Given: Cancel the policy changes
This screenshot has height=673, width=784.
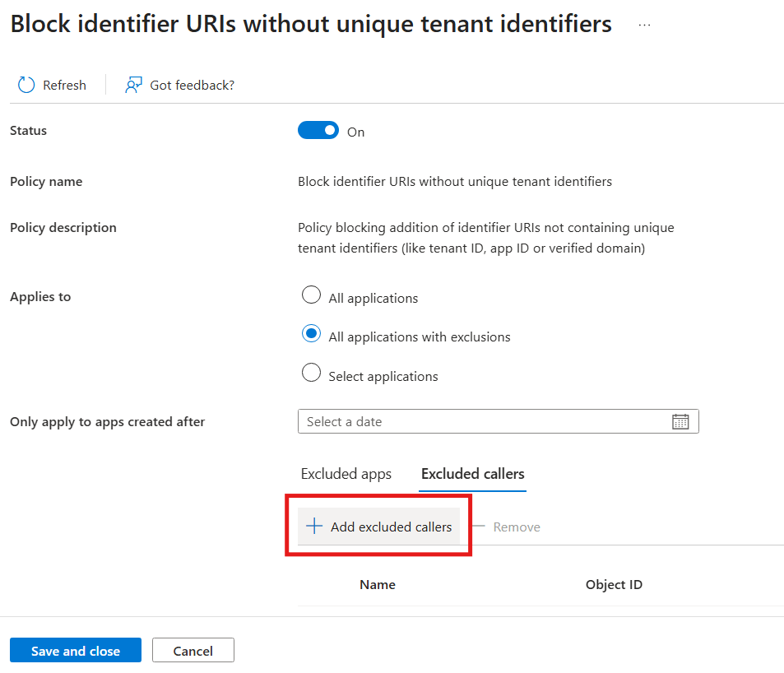Looking at the screenshot, I should click(193, 650).
